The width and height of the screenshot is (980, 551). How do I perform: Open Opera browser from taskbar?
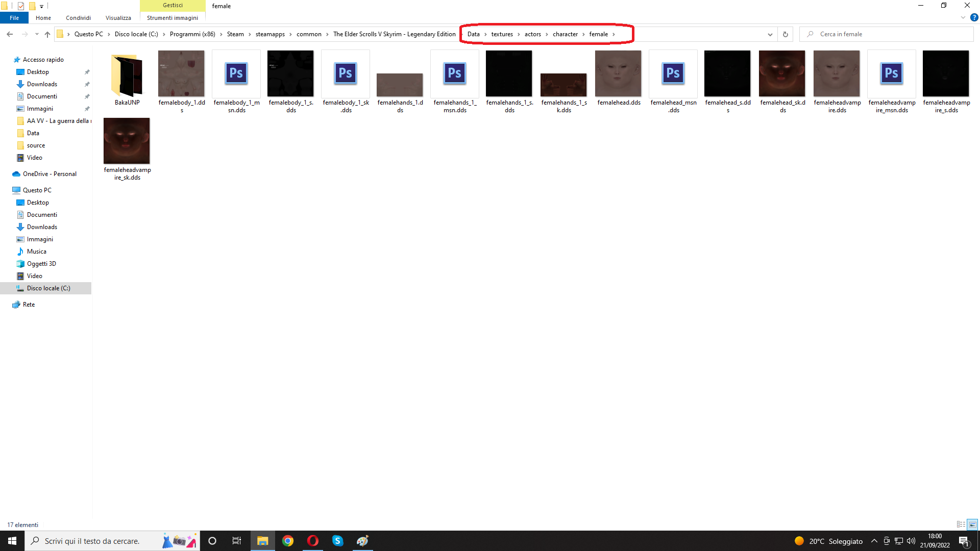(x=313, y=541)
